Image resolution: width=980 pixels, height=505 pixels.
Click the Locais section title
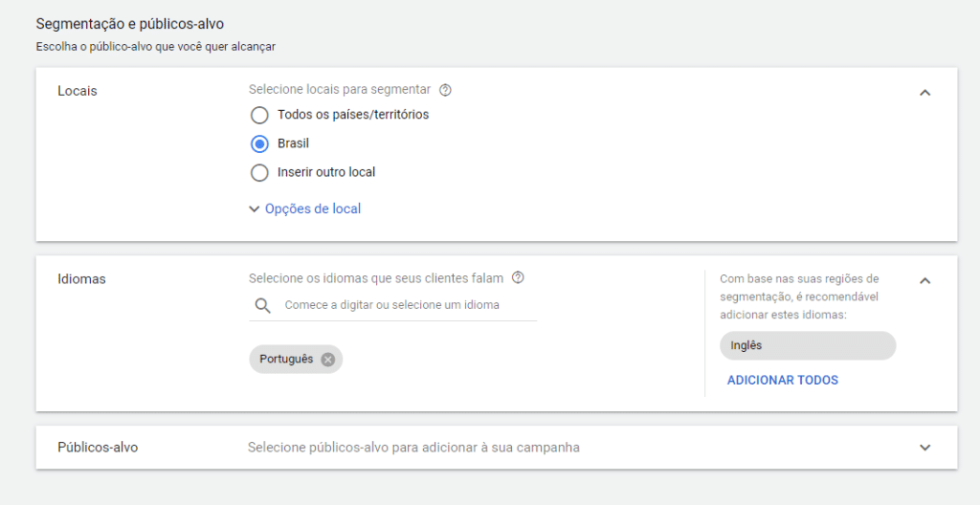click(78, 91)
